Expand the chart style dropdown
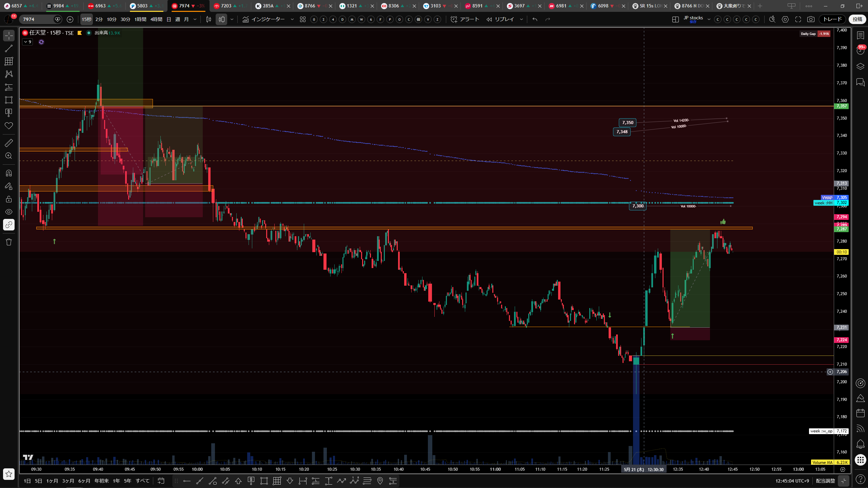This screenshot has height=488, width=868. pos(232,19)
